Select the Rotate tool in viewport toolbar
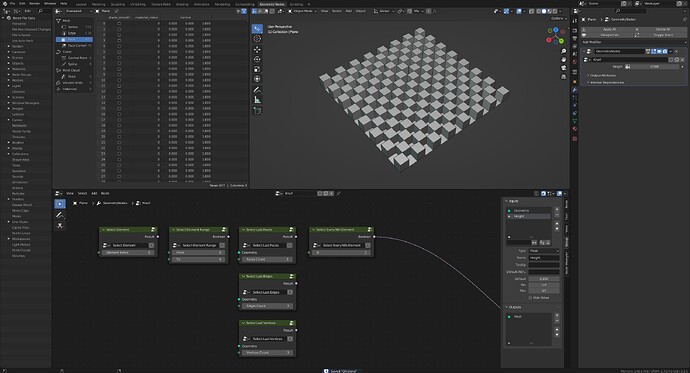The height and width of the screenshot is (373, 690). tap(257, 59)
